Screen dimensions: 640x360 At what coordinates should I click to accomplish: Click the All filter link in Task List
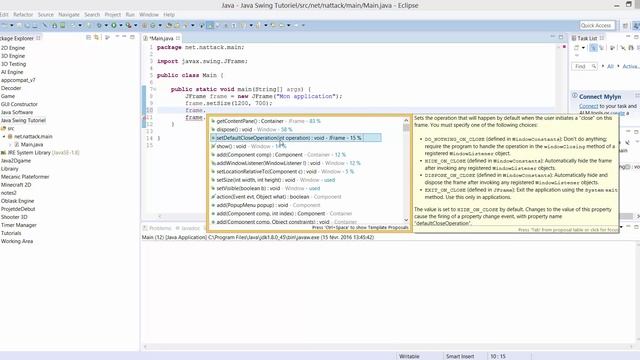[610, 66]
